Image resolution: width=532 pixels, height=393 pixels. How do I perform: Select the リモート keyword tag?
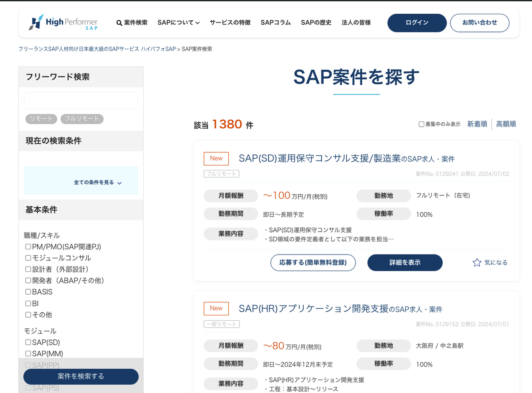pos(41,119)
